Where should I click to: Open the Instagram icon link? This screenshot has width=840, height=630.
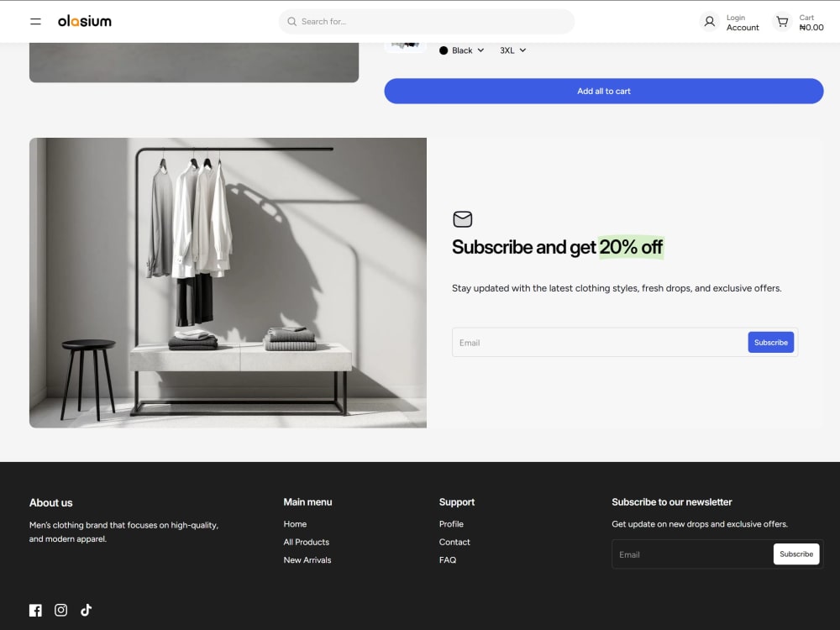point(61,610)
